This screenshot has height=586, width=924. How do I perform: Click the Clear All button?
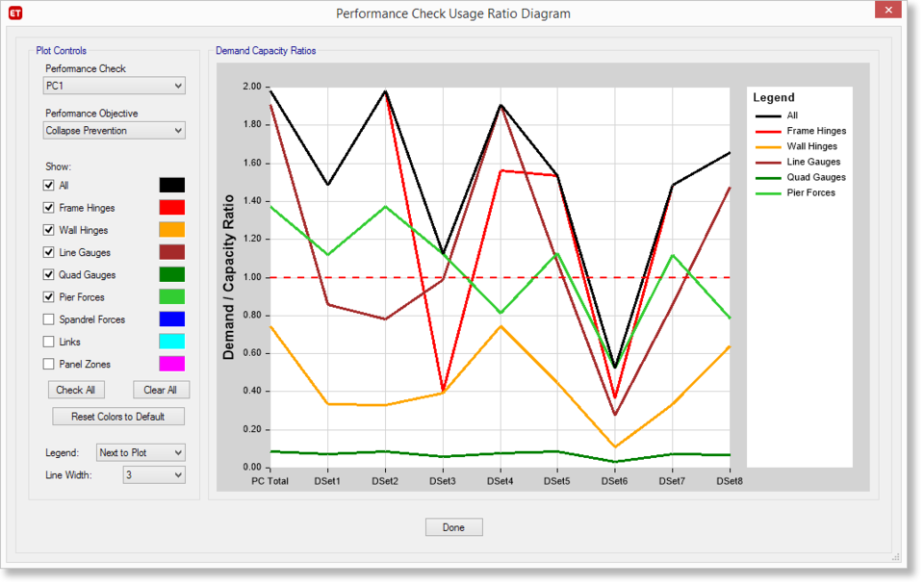coord(161,390)
